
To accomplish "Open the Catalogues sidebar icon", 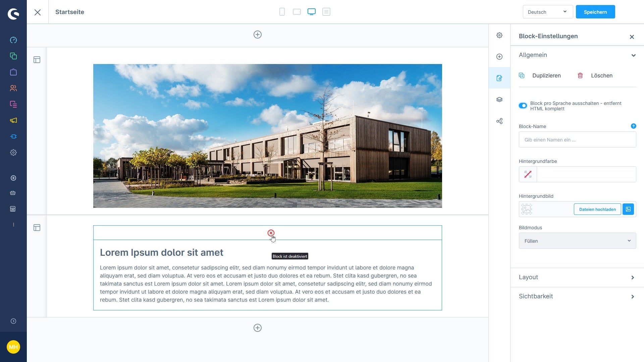I will [13, 56].
